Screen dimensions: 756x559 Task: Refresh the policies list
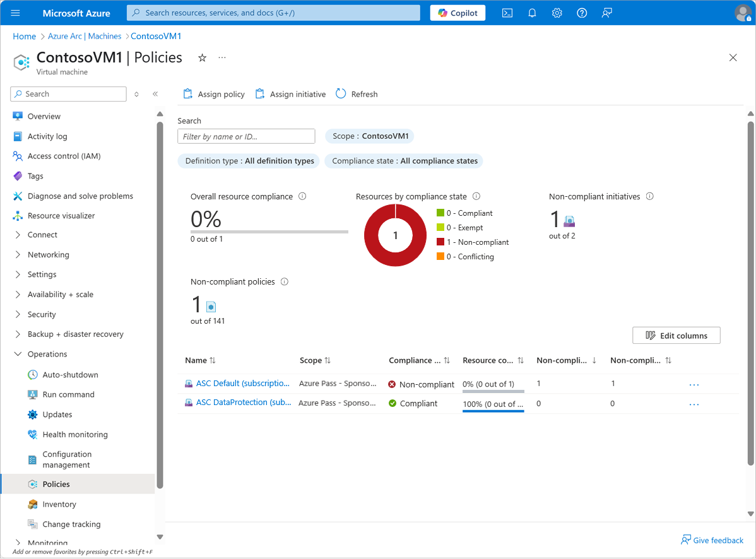357,94
